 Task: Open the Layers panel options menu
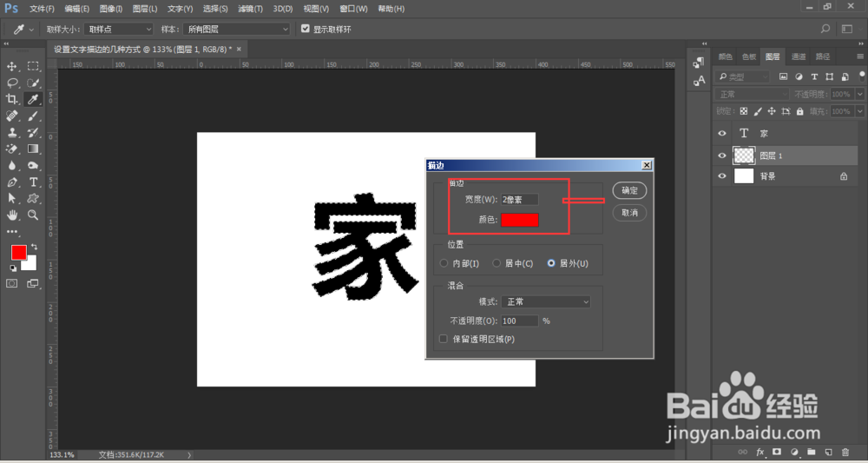[x=860, y=56]
